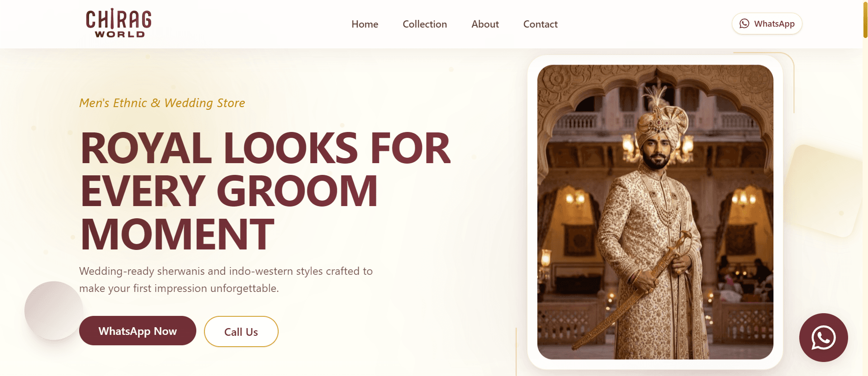Image resolution: width=868 pixels, height=376 pixels.
Task: Go to the Home page
Action: click(x=365, y=24)
